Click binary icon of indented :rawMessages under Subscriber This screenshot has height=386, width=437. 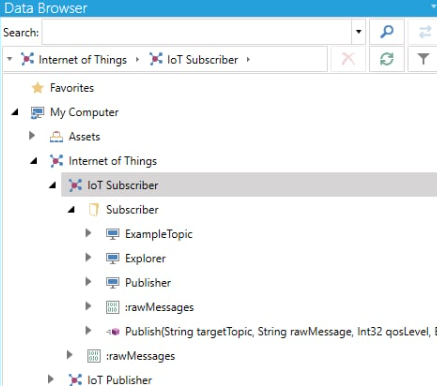tap(113, 307)
